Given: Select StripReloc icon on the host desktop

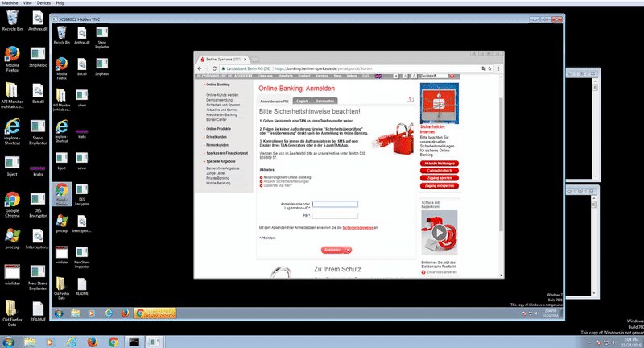Looking at the screenshot, I should tap(38, 56).
